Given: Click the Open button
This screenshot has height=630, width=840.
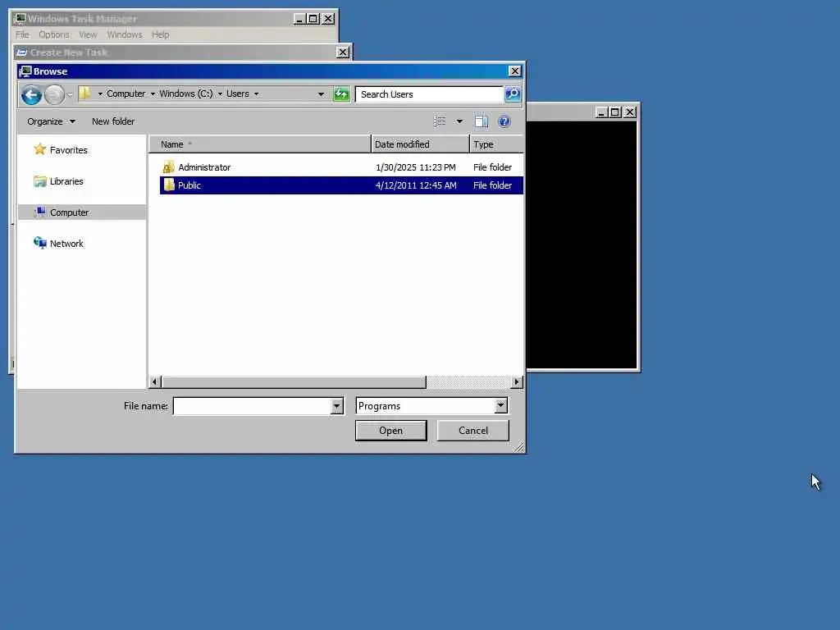Looking at the screenshot, I should (391, 431).
